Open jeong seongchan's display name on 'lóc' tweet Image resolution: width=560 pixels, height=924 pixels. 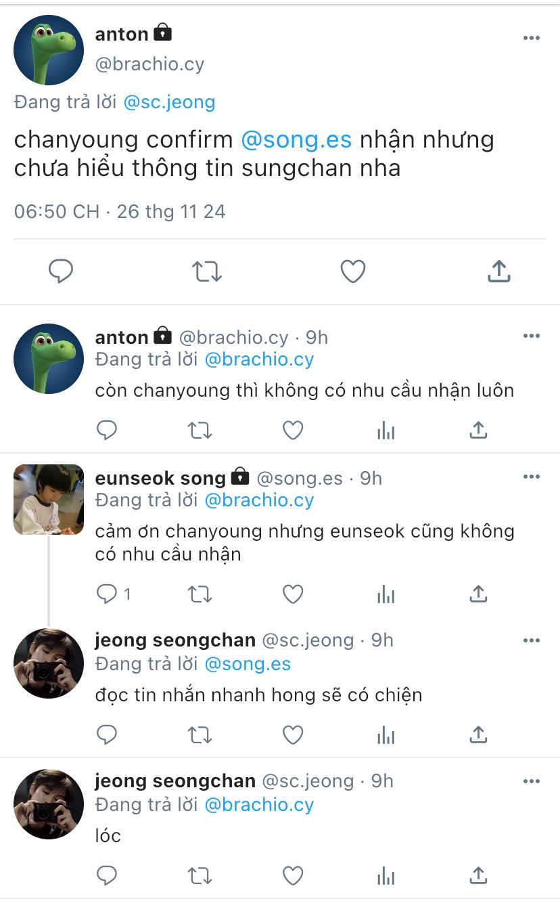[175, 780]
